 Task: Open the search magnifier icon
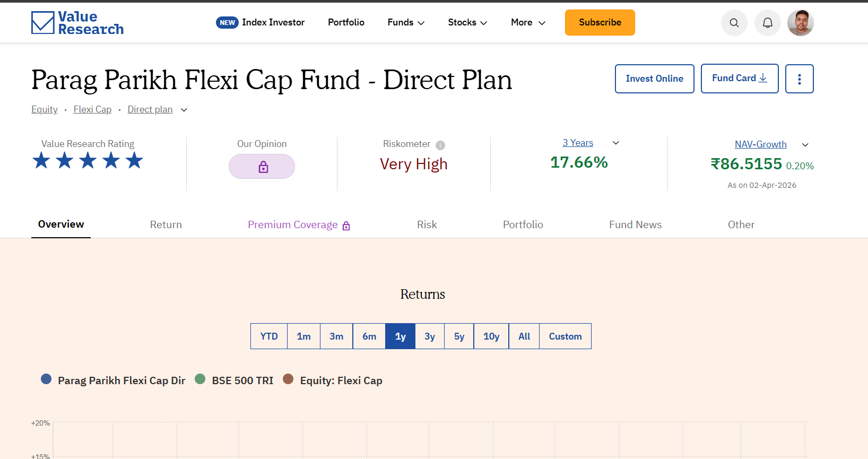tap(734, 23)
